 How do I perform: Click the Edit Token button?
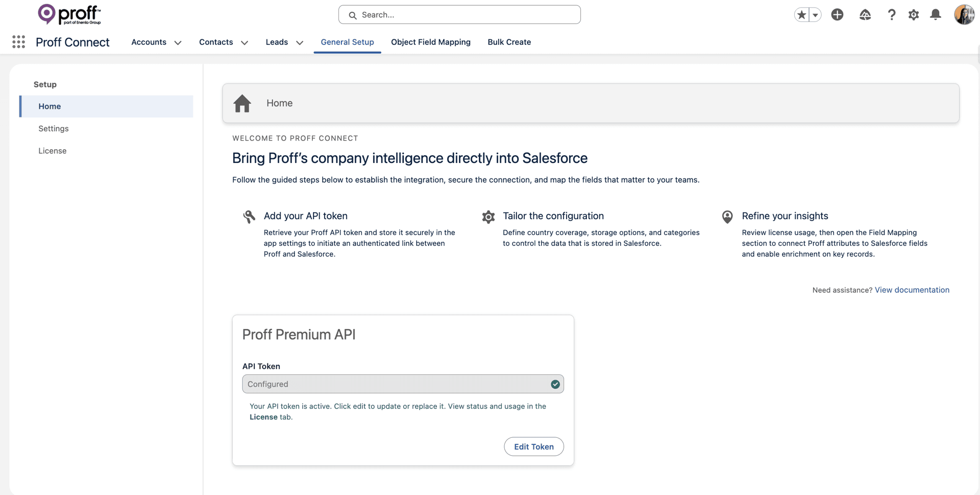tap(533, 446)
